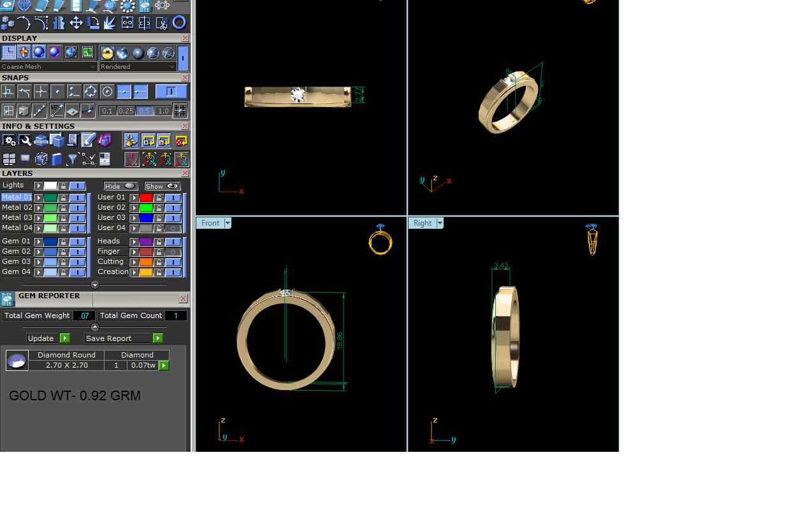Image resolution: width=812 pixels, height=520 pixels.
Task: Click the diamond gem thumbnail in report
Action: pyautogui.click(x=17, y=361)
